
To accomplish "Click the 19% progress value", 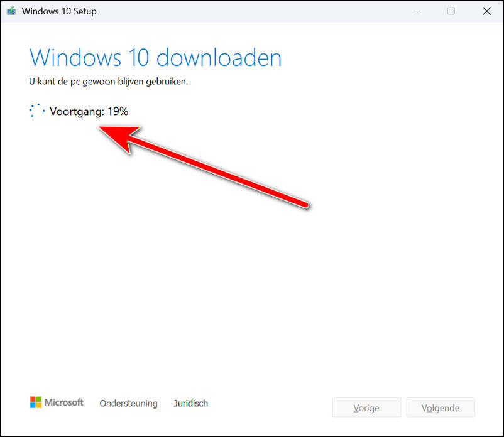I will [118, 112].
